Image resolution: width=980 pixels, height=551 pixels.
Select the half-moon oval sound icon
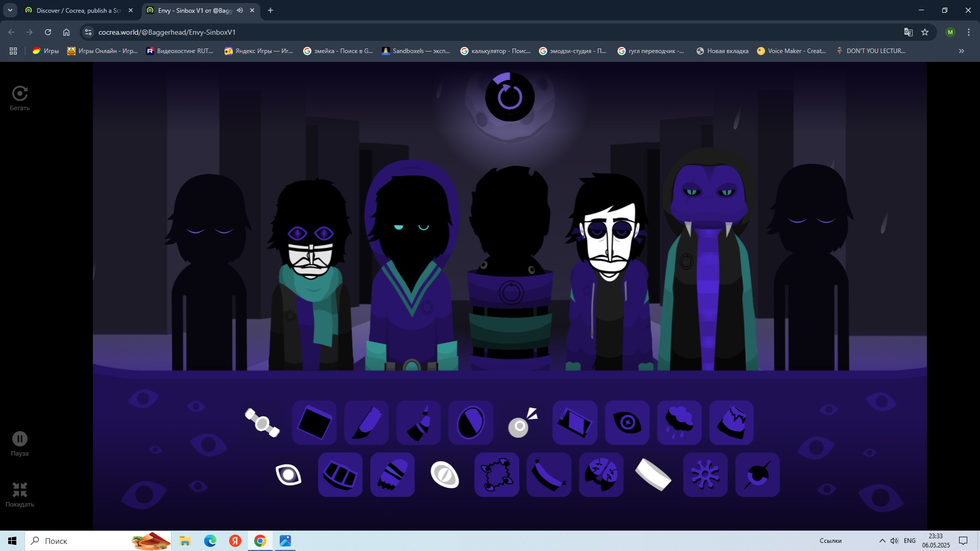point(471,422)
